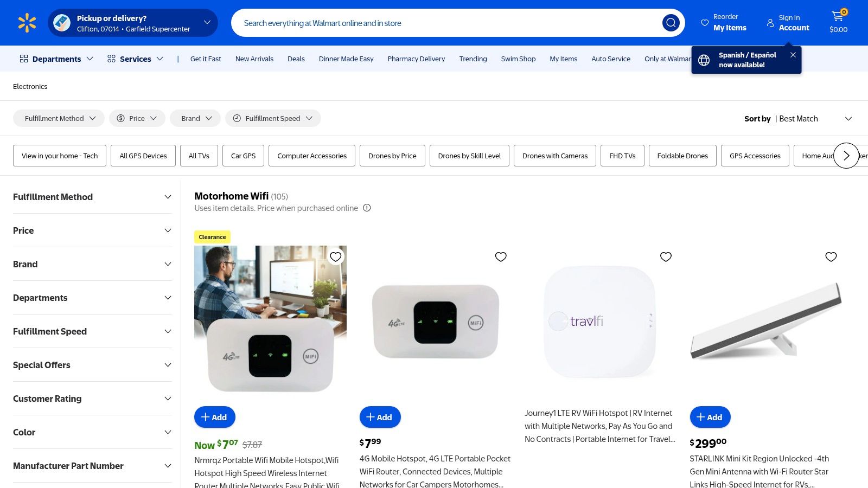Open New Arrivals

254,59
